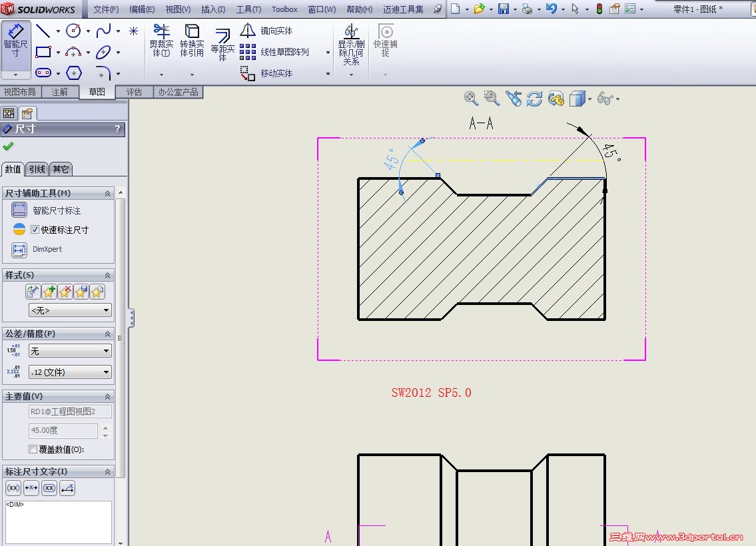Screen dimensions: 756x546
Task: Click Load style star icon
Action: tap(97, 292)
